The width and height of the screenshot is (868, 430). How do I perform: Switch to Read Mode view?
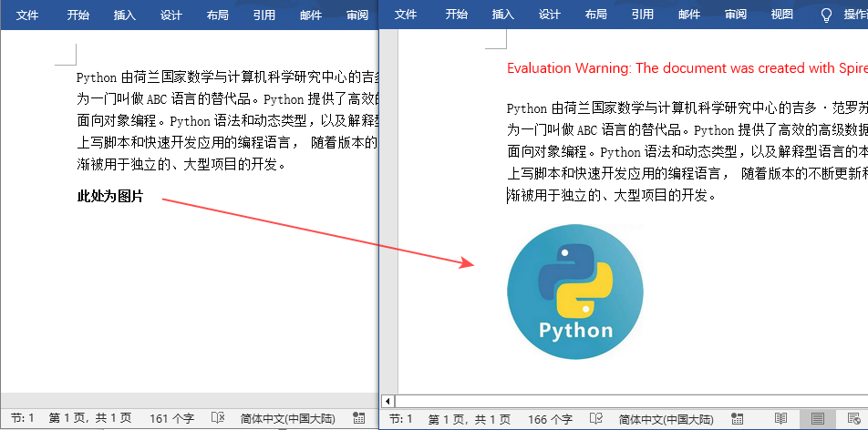click(x=780, y=419)
